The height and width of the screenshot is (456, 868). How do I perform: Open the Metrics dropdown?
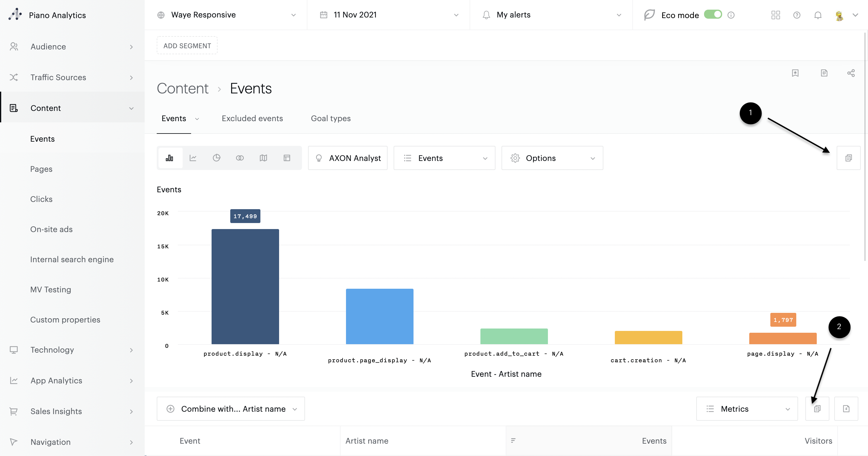point(747,408)
